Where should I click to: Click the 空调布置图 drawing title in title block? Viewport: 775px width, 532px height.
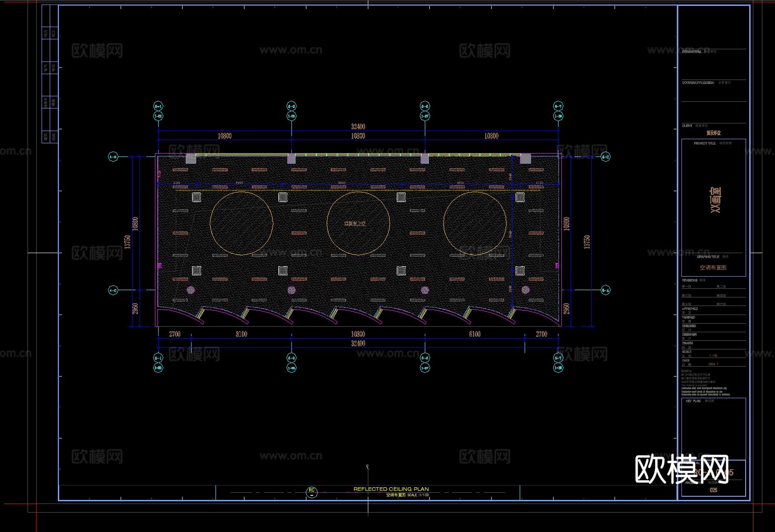pos(713,268)
